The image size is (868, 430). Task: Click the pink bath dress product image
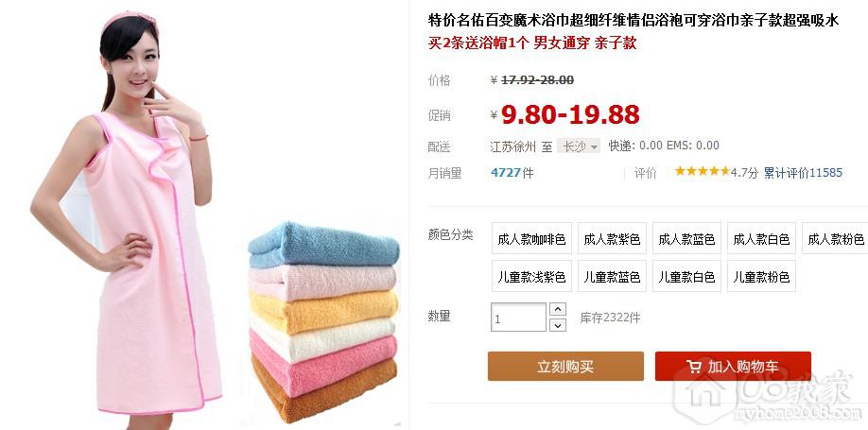point(129,215)
